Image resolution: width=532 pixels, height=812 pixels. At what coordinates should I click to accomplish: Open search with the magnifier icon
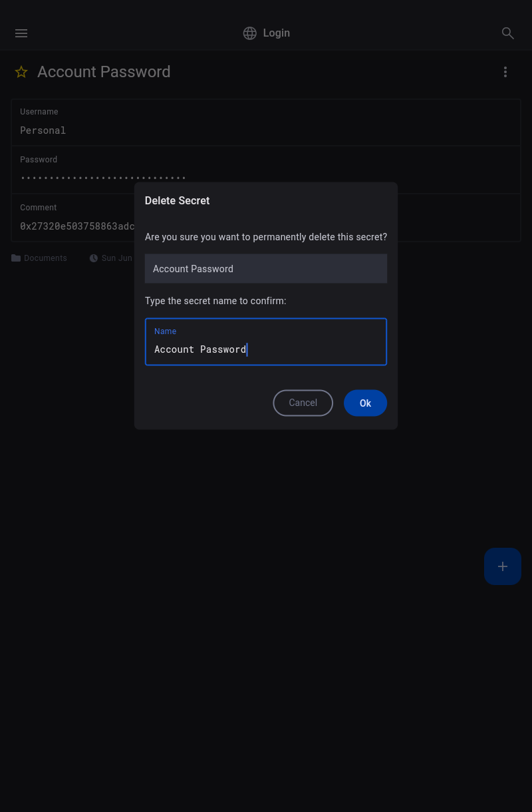coord(508,33)
